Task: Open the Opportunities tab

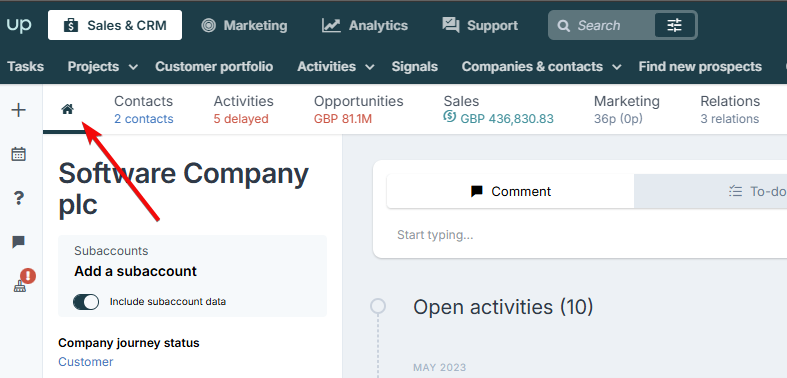Action: [358, 109]
